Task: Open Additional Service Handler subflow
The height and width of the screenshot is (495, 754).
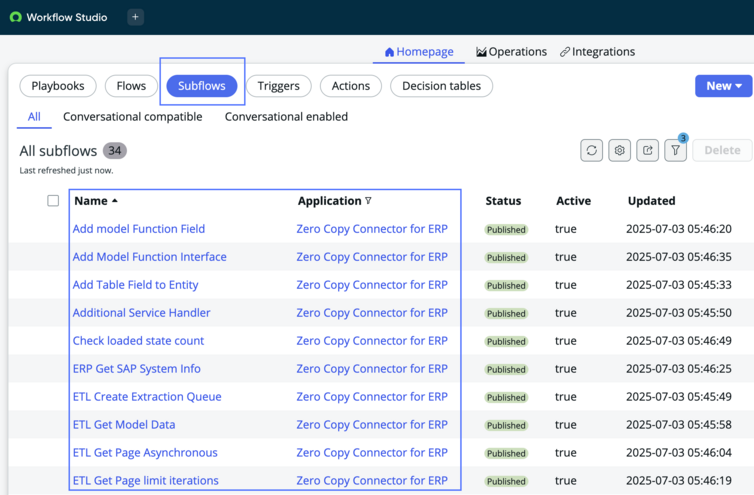Action: point(141,313)
